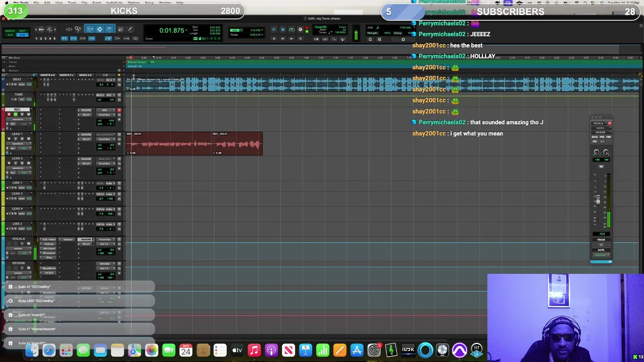The width and height of the screenshot is (644, 362).
Task: Open System Preferences in the Dock
Action: pyautogui.click(x=374, y=349)
